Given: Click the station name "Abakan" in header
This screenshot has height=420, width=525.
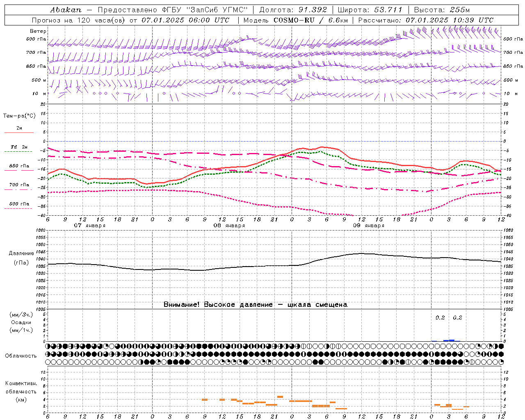Looking at the screenshot, I should coord(66,10).
